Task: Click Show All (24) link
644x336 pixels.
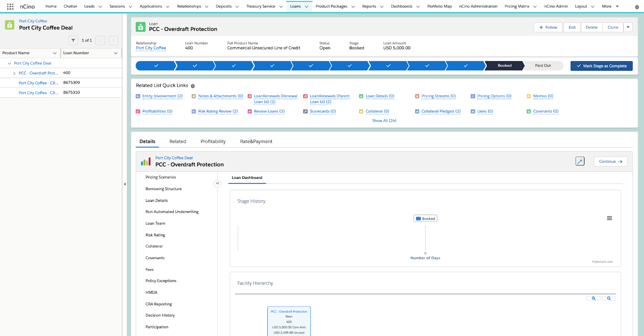Action: click(x=384, y=121)
